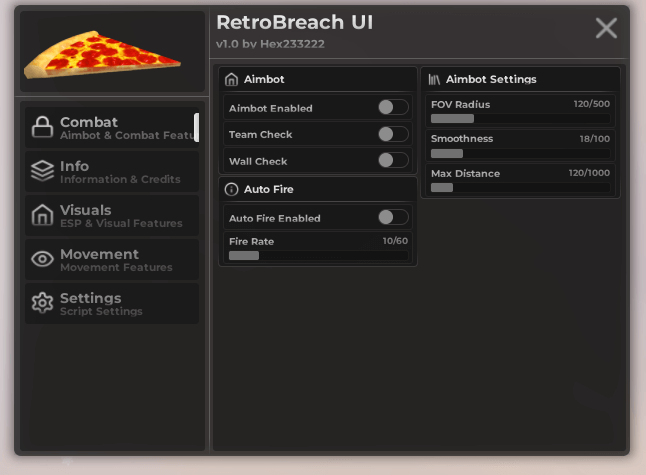Click the books icon in Aimbot Settings header
This screenshot has height=475, width=646.
tap(434, 79)
